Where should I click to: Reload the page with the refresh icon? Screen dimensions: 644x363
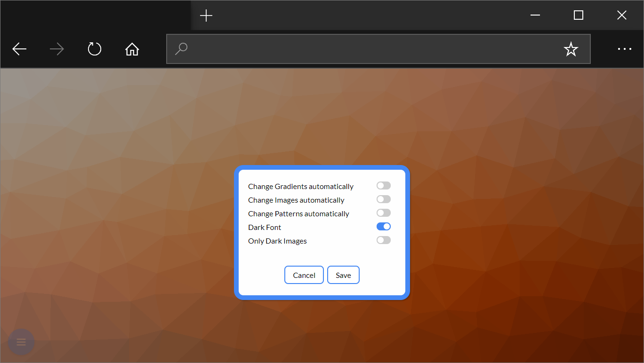(x=95, y=49)
